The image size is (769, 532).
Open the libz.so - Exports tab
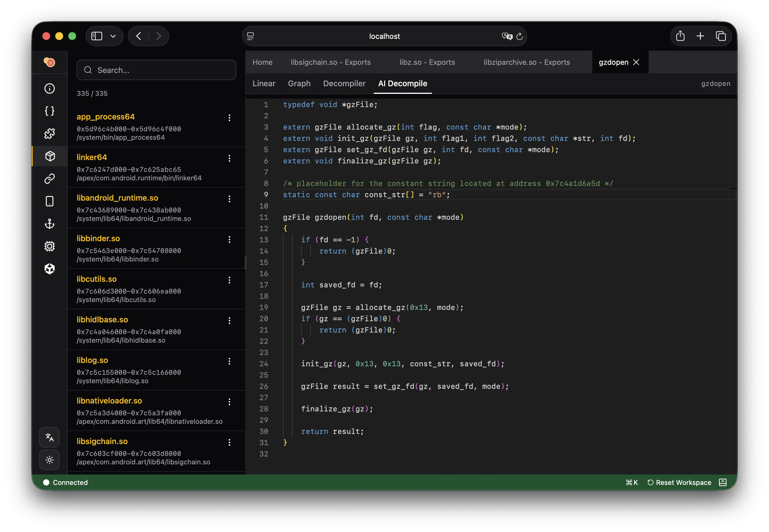[427, 62]
